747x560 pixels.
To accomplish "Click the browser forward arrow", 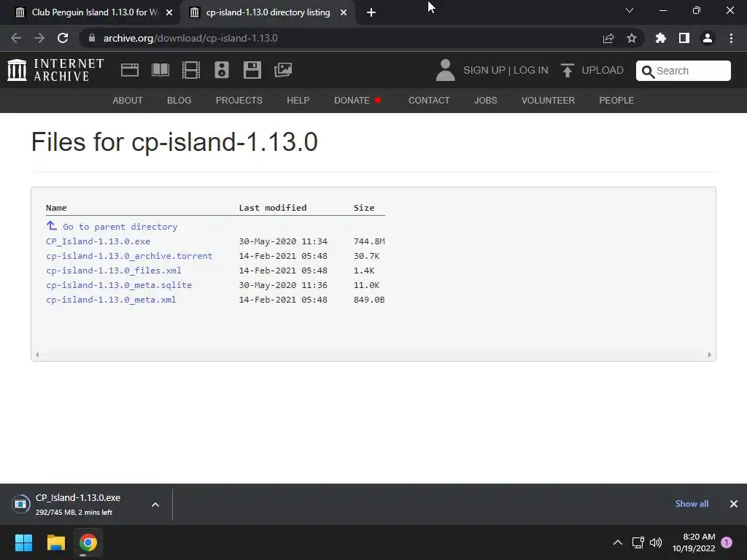I will (39, 38).
